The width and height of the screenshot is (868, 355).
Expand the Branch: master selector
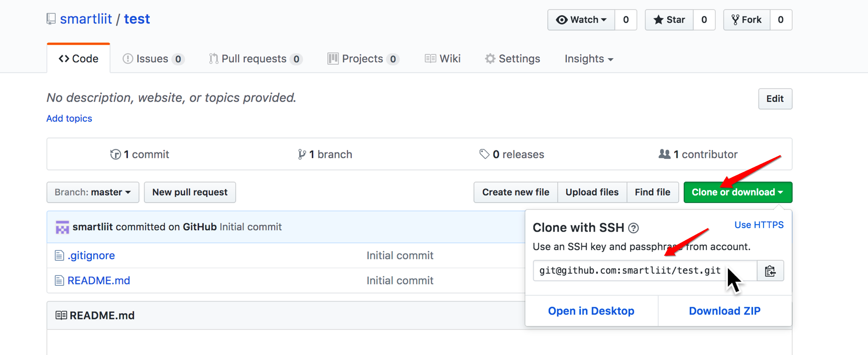(x=93, y=193)
